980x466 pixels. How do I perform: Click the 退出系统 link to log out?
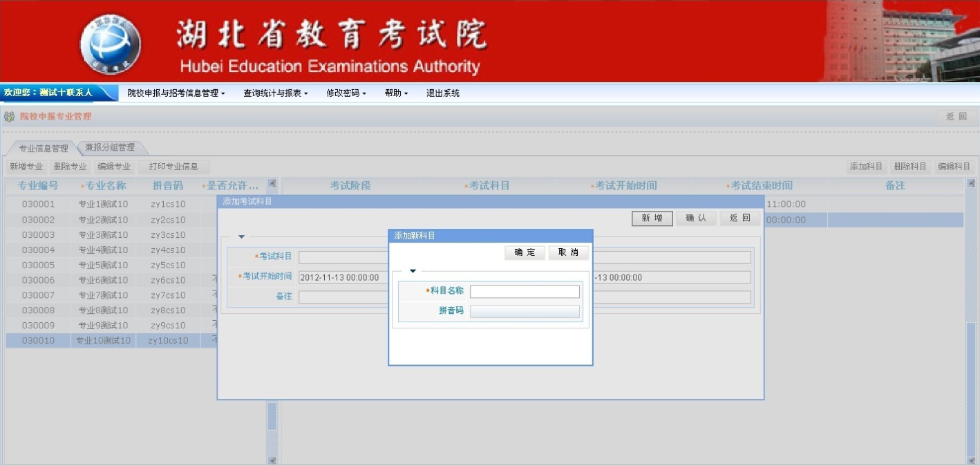(x=443, y=93)
